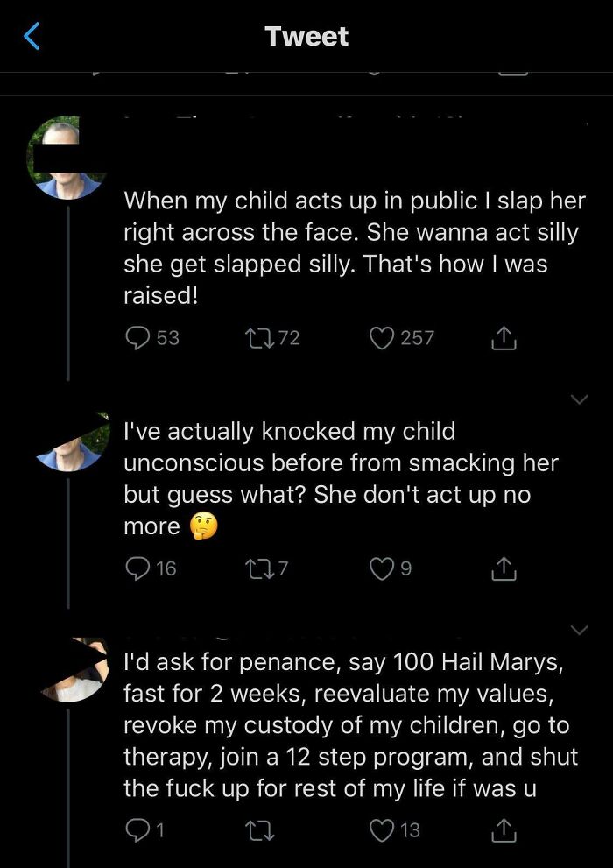Open the 'I'd ask for penance' reply text
The width and height of the screenshot is (613, 868).
(350, 725)
